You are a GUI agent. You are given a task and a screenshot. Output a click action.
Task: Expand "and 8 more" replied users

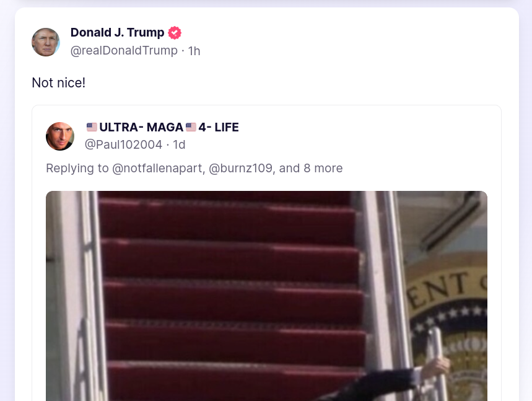[311, 168]
